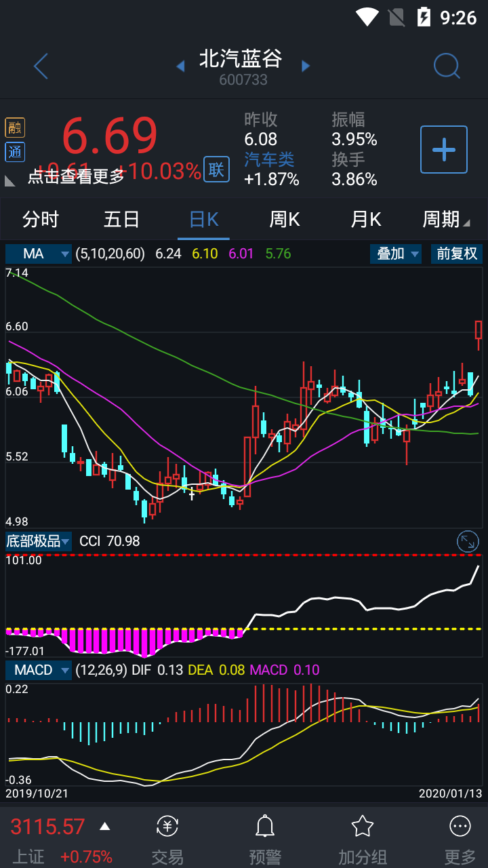Screen dimensions: 488x868
Task: Select the 日K tab
Action: pyautogui.click(x=203, y=219)
